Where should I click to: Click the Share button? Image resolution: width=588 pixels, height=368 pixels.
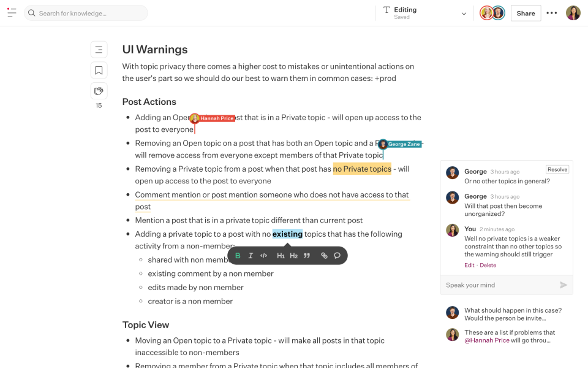click(526, 13)
